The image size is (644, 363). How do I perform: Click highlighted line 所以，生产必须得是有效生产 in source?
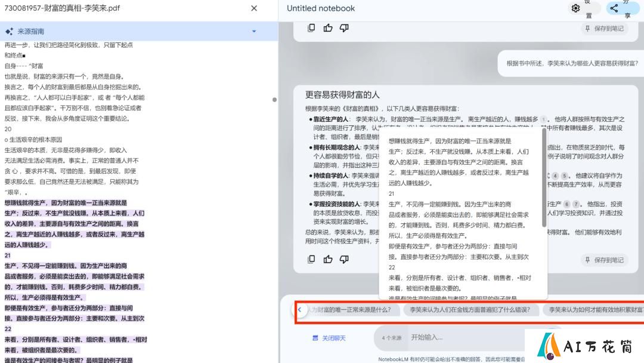(44, 297)
